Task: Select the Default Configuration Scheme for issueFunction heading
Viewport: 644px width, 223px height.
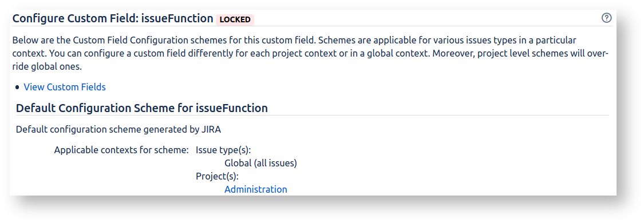Action: coord(142,108)
